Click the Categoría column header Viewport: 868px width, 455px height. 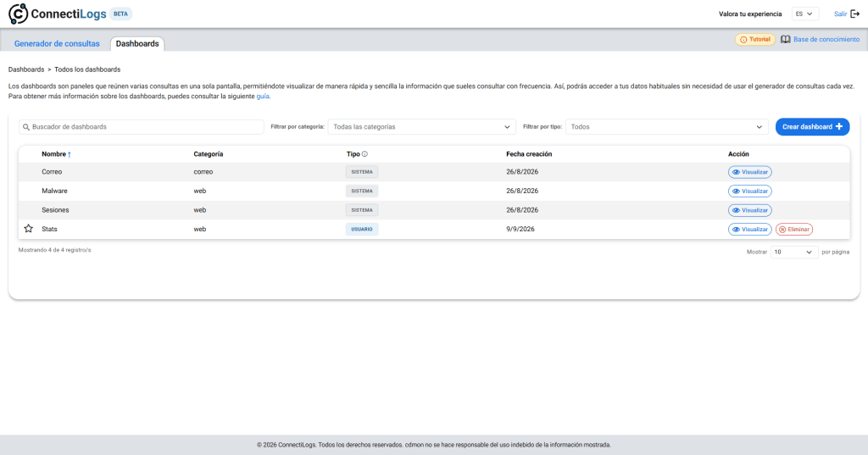pos(209,154)
